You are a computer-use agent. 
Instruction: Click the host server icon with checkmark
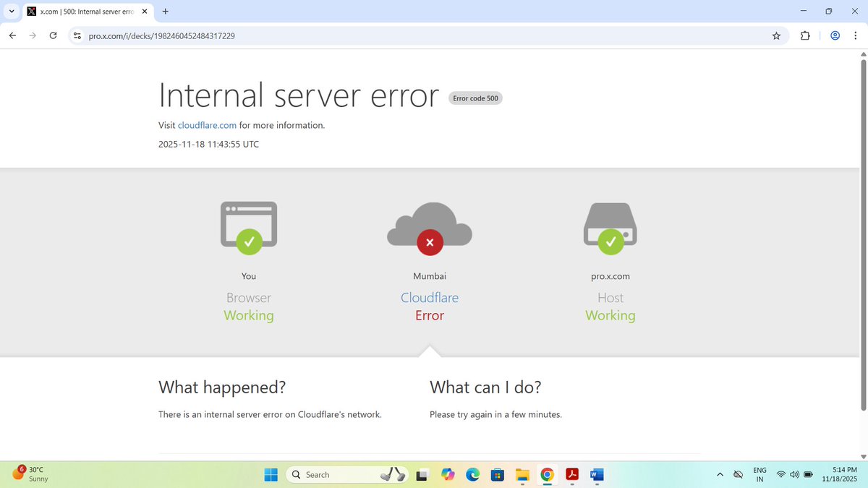tap(610, 228)
